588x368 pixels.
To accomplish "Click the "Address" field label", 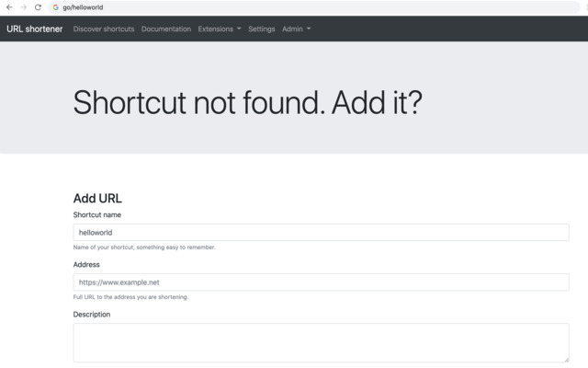I will coord(86,264).
